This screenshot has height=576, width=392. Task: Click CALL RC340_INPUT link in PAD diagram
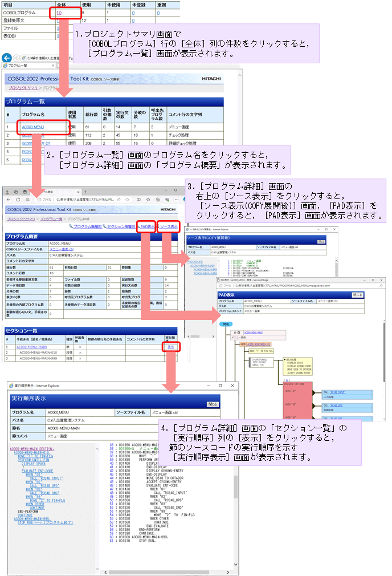coord(338,392)
